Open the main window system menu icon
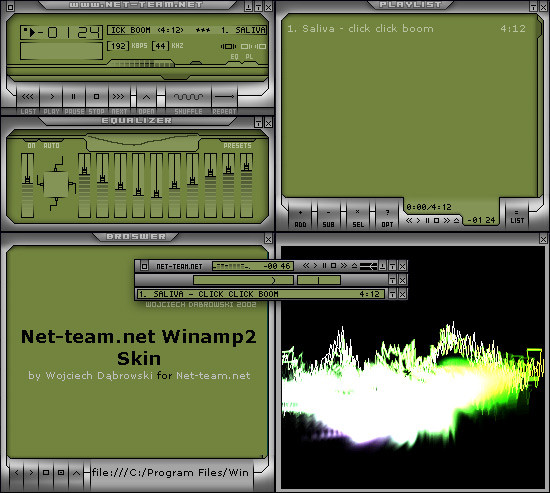The height and width of the screenshot is (493, 550). pos(10,7)
